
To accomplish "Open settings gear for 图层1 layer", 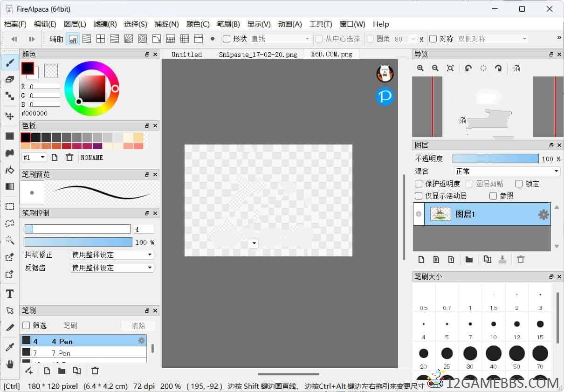I will click(543, 214).
